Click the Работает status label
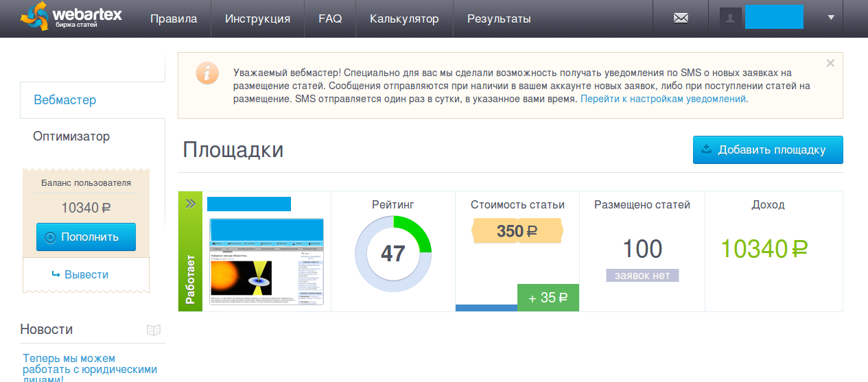This screenshot has height=382, width=868. point(190,280)
